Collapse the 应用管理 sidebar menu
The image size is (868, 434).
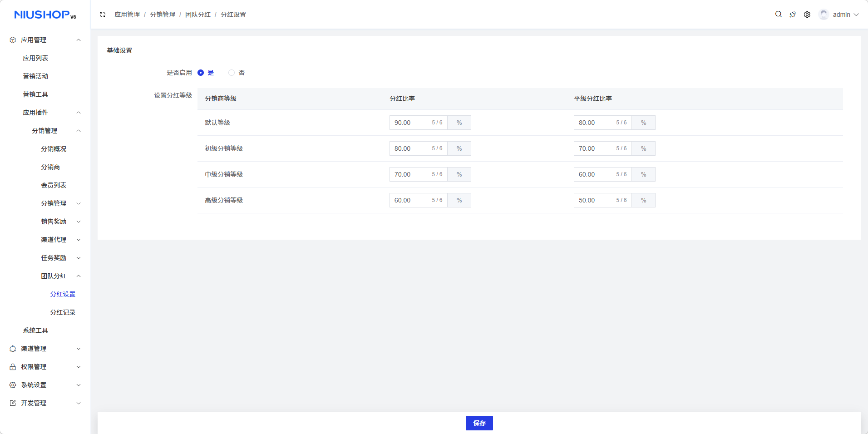tap(79, 40)
